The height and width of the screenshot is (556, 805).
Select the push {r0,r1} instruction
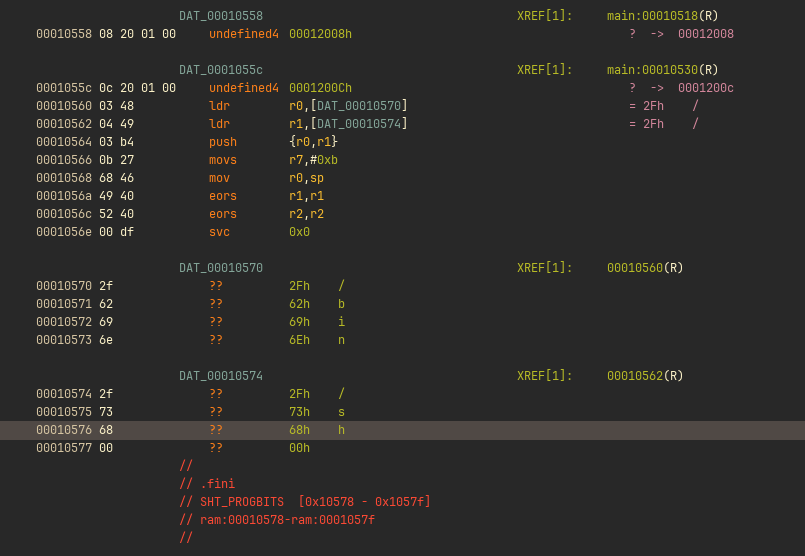(x=224, y=142)
